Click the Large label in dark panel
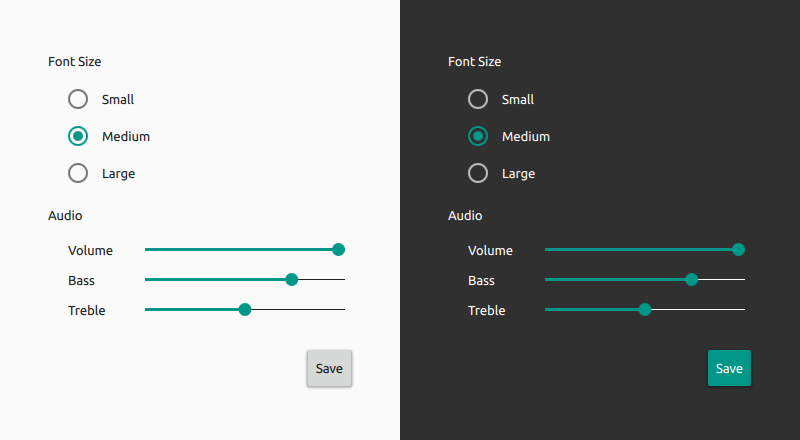 tap(518, 173)
